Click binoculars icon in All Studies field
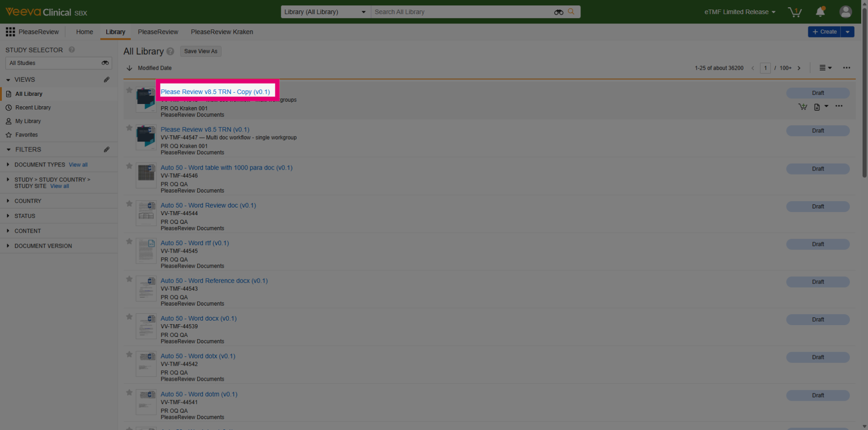The width and height of the screenshot is (868, 430). click(105, 63)
